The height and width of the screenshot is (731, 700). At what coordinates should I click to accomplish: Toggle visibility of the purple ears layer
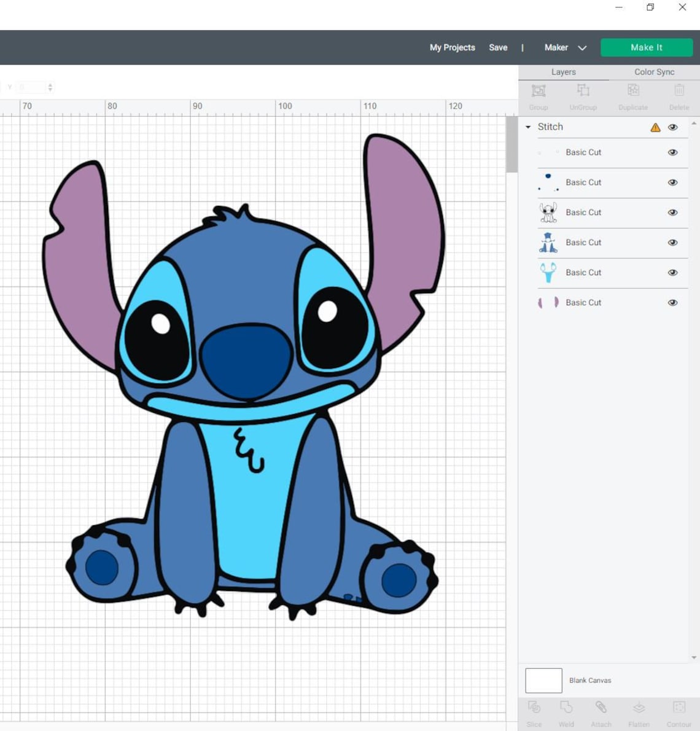pyautogui.click(x=672, y=302)
